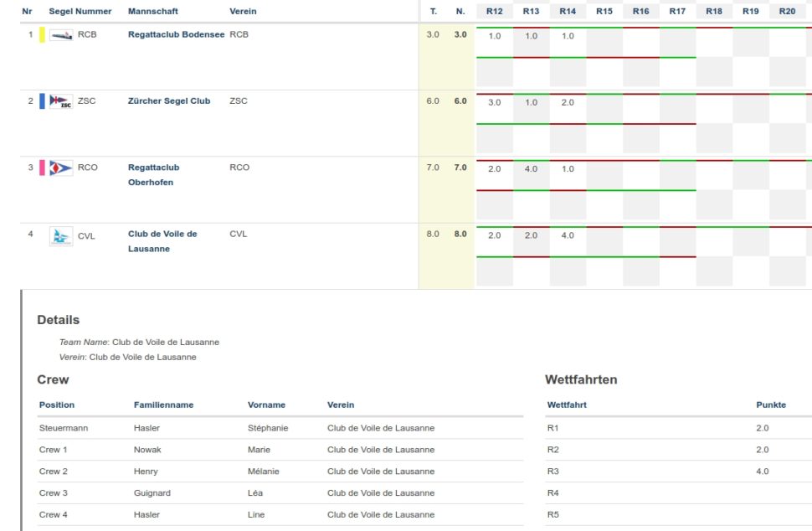Click RCB's R12 score cell 1.0
Screen dimensions: 812x531
point(494,37)
